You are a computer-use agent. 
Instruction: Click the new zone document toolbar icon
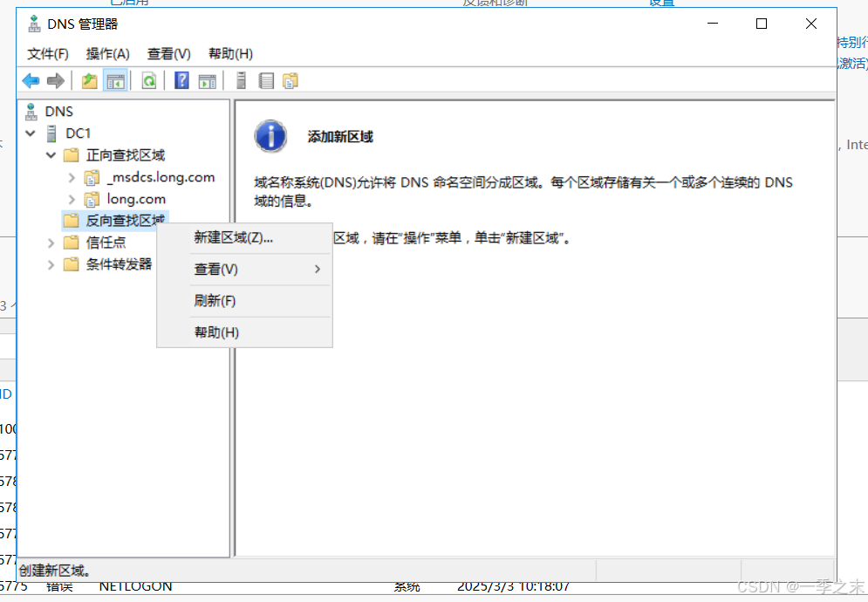pyautogui.click(x=290, y=81)
